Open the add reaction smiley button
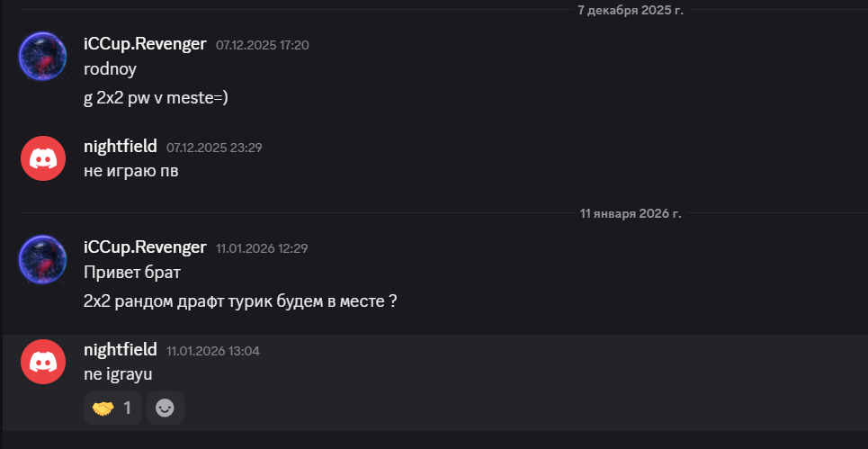 [x=166, y=409]
